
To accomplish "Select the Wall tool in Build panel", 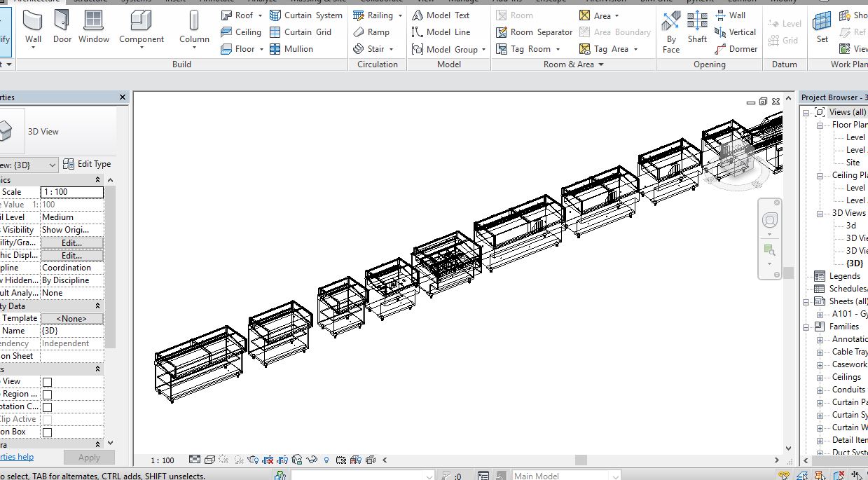I will 33,28.
